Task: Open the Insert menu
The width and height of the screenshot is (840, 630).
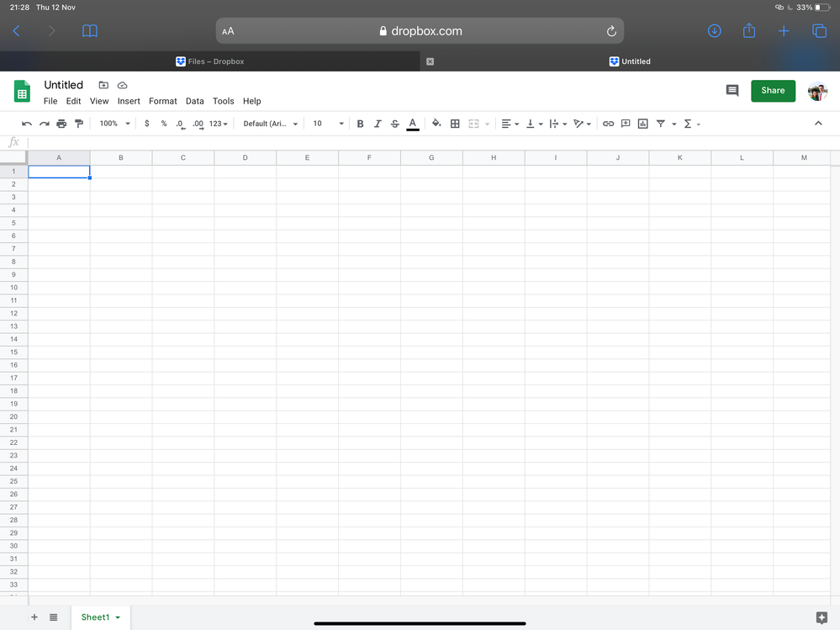Action: (x=129, y=101)
